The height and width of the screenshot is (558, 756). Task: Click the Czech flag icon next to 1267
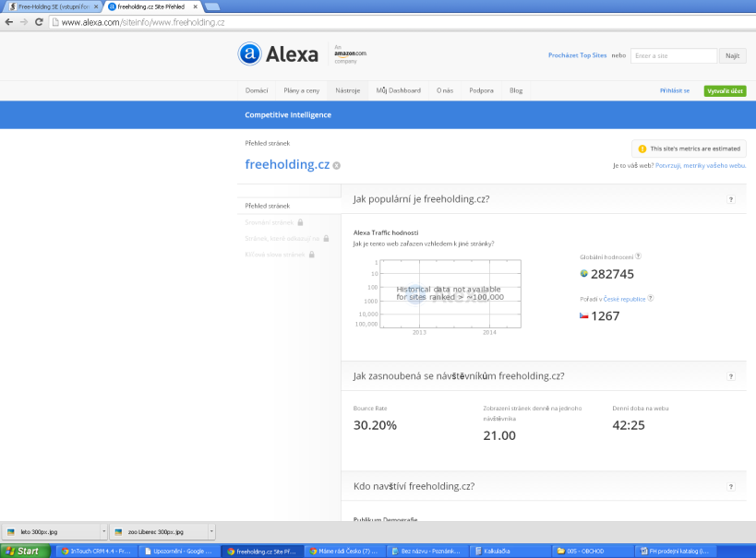point(584,315)
